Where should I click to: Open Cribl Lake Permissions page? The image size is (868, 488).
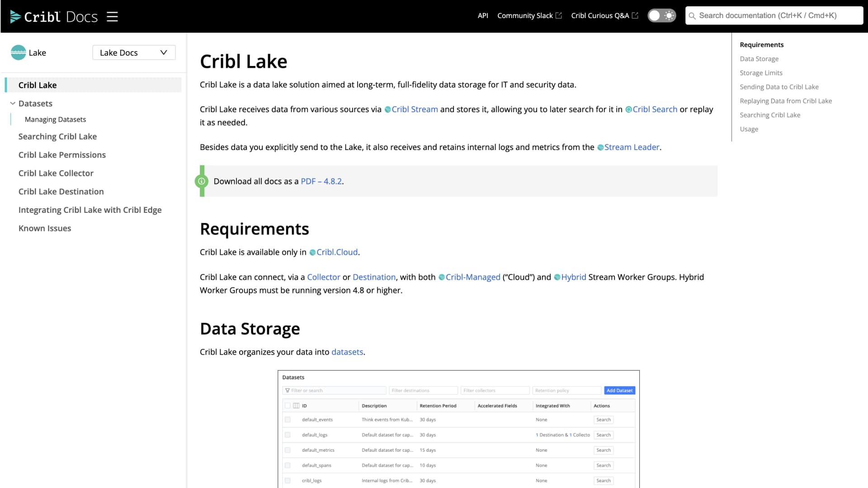coord(62,155)
